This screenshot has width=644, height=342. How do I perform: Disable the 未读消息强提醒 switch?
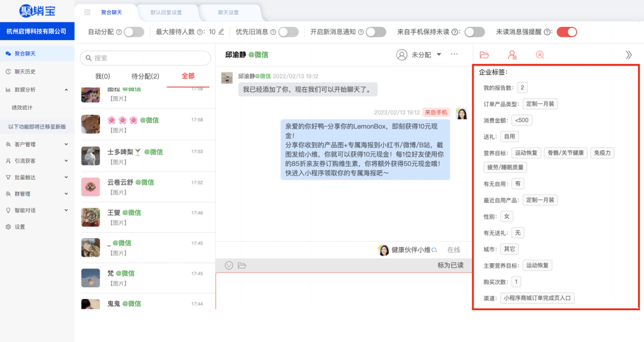tap(567, 32)
